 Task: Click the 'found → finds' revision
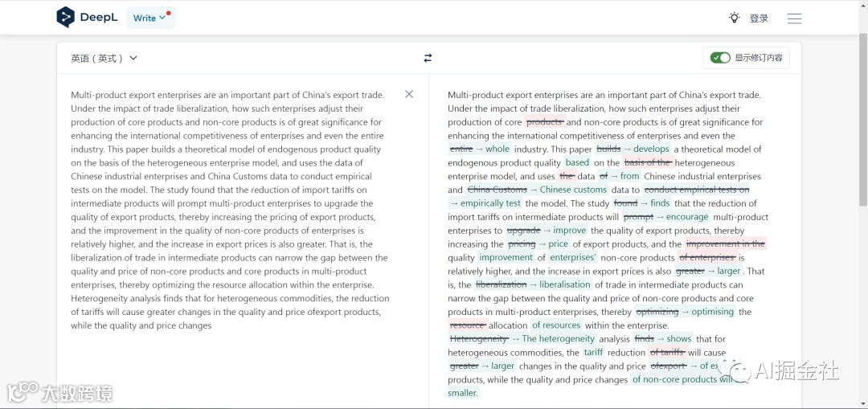point(641,203)
